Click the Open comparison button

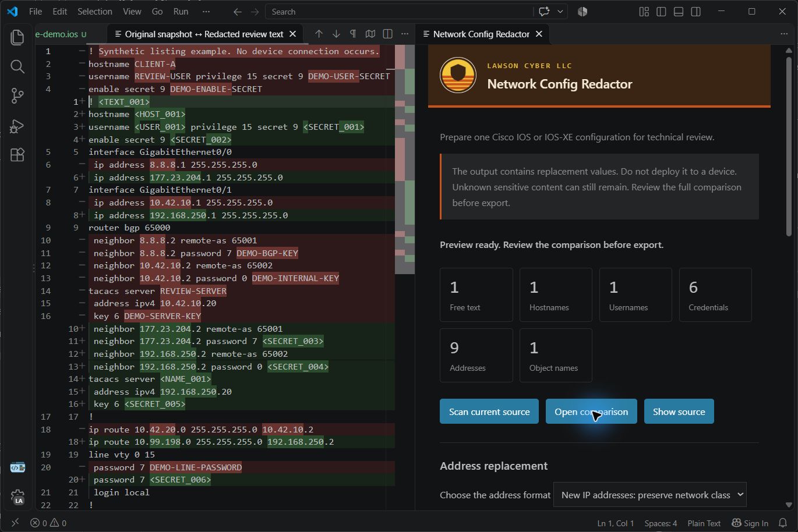coord(591,412)
